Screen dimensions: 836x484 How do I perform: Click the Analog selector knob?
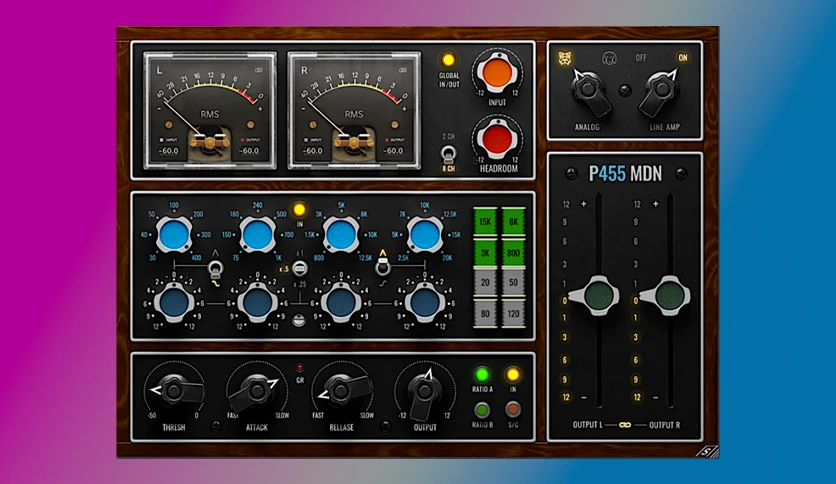pyautogui.click(x=588, y=91)
